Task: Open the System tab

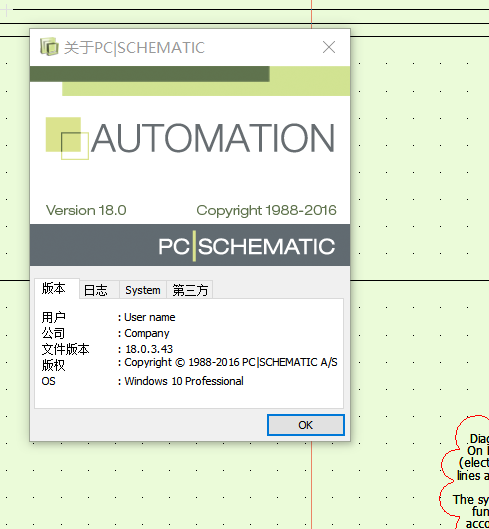Action: [143, 290]
